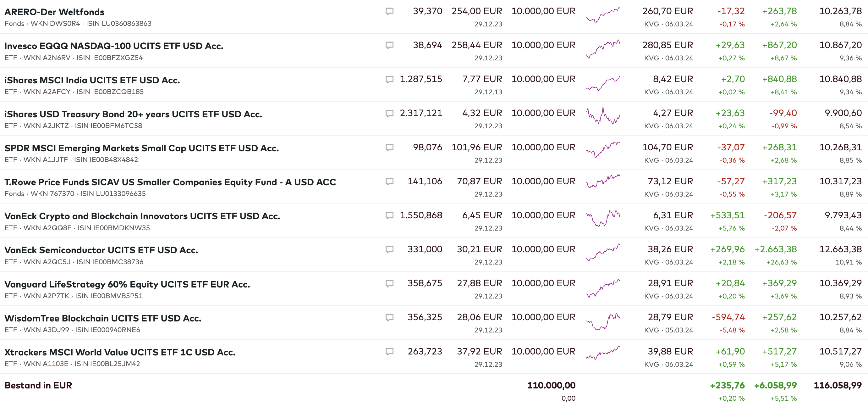The height and width of the screenshot is (407, 868).
Task: Open the ARERO-Der Weltfonds fund name link
Action: tap(54, 12)
